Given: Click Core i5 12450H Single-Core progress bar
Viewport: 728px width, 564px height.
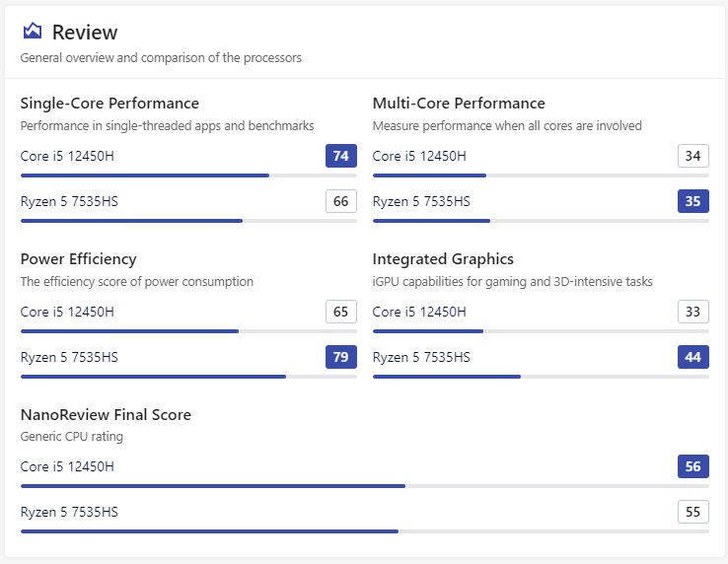Looking at the screenshot, I should (188, 176).
